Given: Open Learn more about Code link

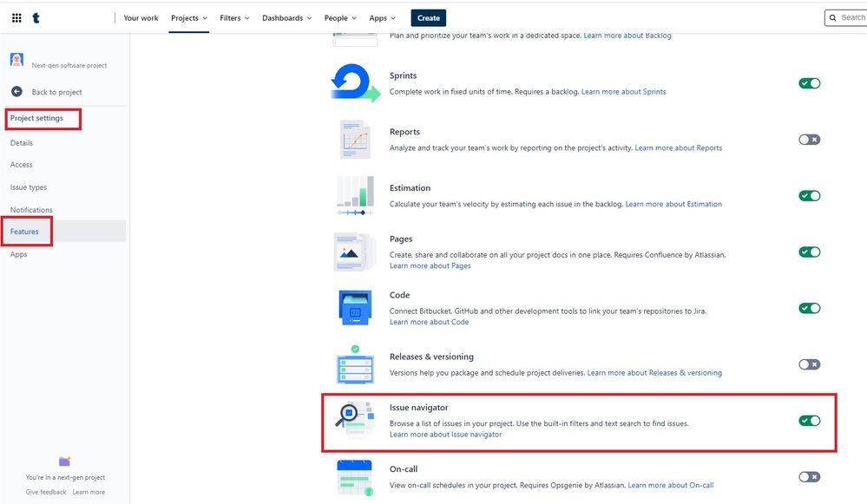Looking at the screenshot, I should pyautogui.click(x=429, y=322).
